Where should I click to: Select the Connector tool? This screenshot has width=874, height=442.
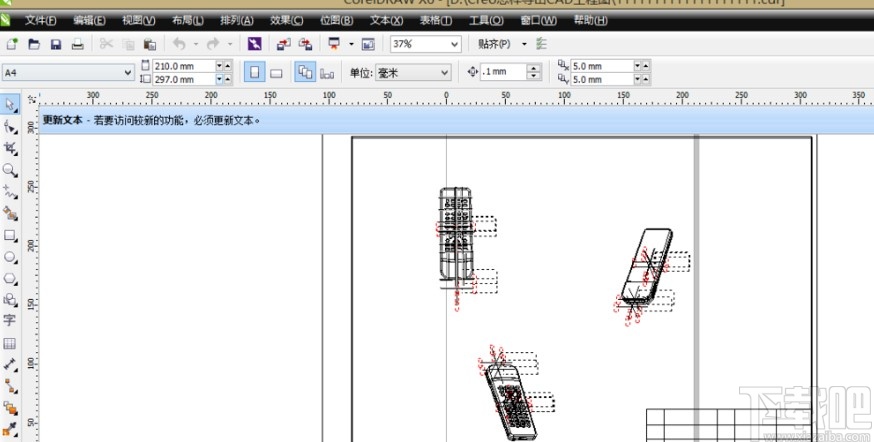click(x=10, y=386)
